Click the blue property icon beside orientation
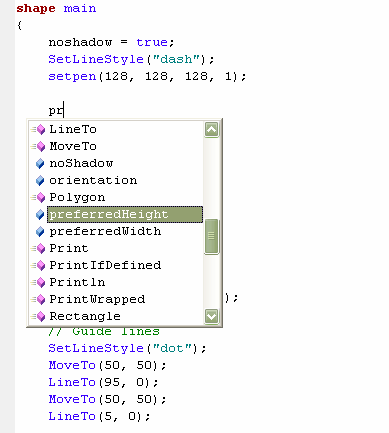Image resolution: width=389 pixels, height=433 pixels. click(x=40, y=180)
